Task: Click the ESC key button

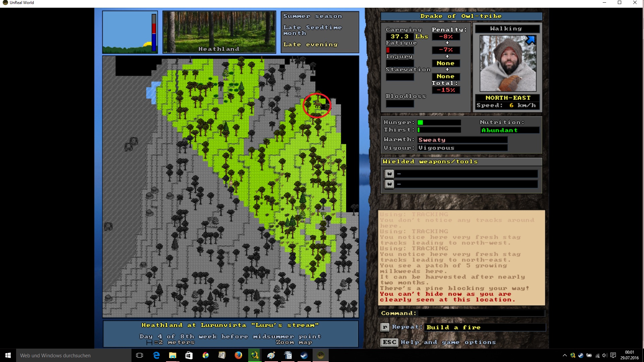Action: 389,342
